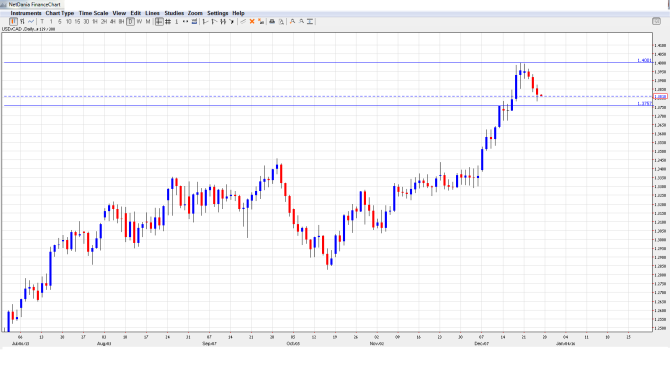This screenshot has width=670, height=377.
Task: Open the Studies menu
Action: (174, 13)
